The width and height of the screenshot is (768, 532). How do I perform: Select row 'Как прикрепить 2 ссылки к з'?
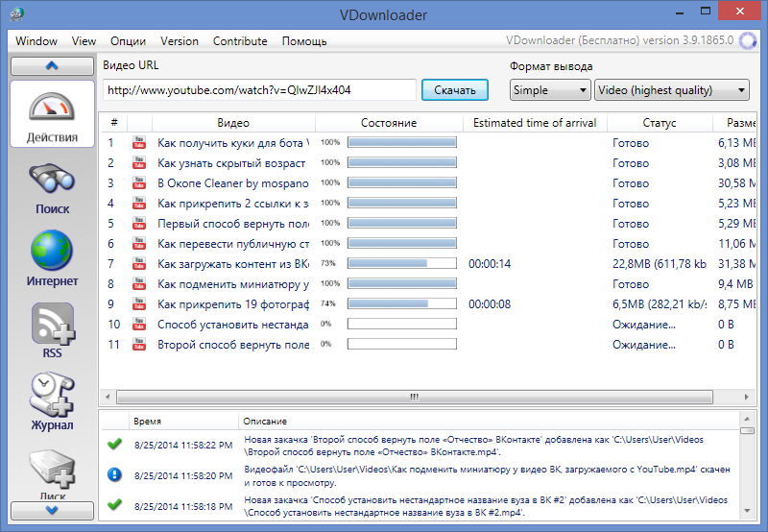[x=428, y=203]
